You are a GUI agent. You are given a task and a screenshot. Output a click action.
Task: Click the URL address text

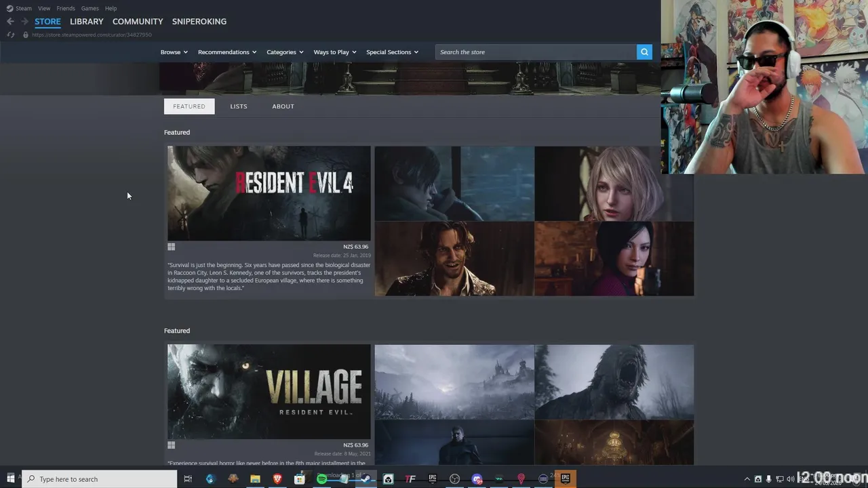click(x=92, y=35)
